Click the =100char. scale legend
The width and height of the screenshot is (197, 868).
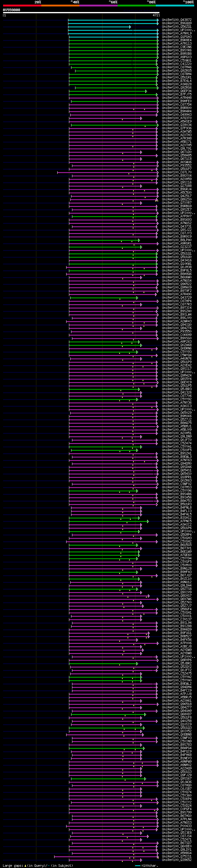point(147,865)
